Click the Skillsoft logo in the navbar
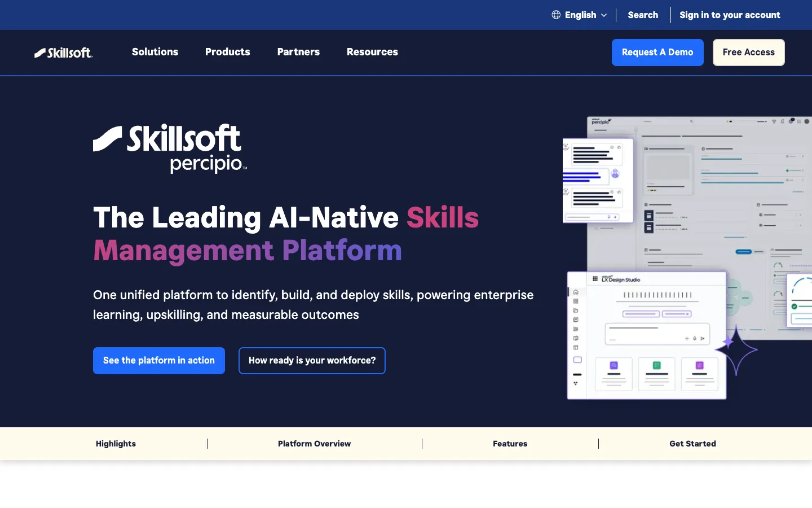Viewport: 812px width, 508px height. click(63, 52)
